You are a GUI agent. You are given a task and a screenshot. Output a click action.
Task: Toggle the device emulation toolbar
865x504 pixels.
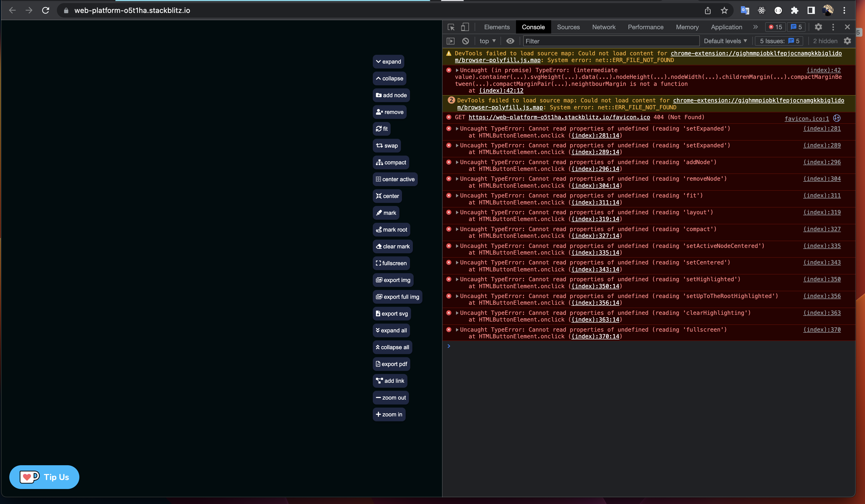point(465,27)
